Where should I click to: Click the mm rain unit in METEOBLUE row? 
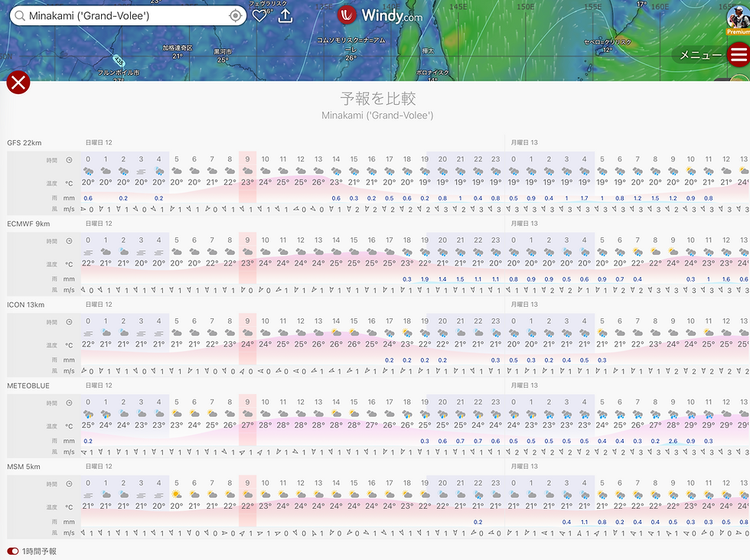point(70,441)
